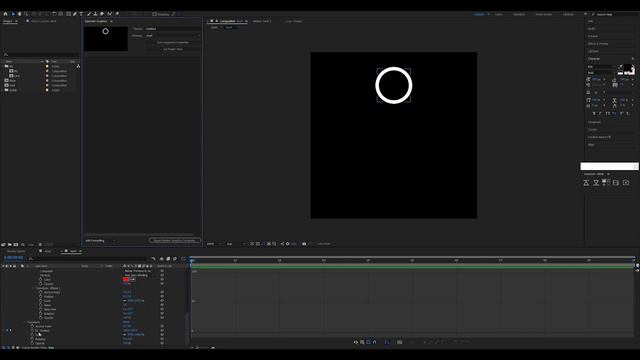
Task: Select the Small Screen workspace
Action: click(544, 14)
